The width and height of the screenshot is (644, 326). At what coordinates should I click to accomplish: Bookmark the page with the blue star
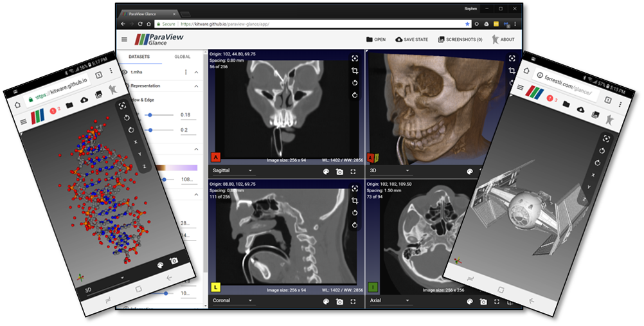[467, 24]
